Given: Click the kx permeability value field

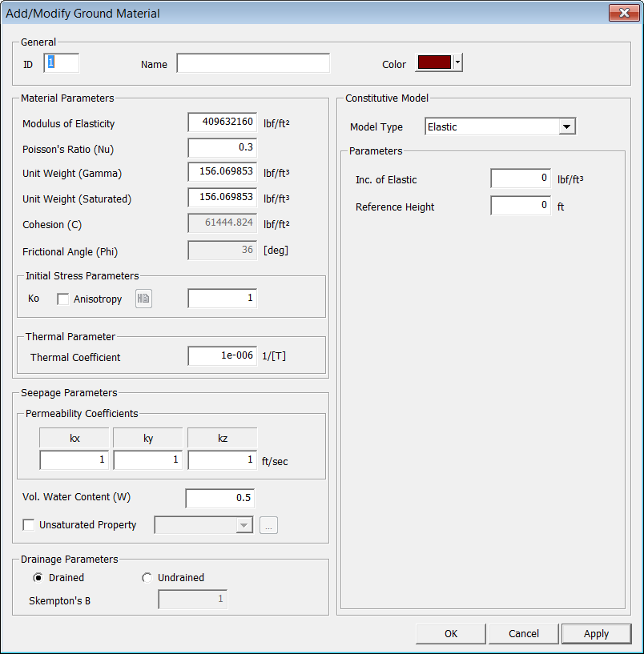Looking at the screenshot, I should pos(74,460).
